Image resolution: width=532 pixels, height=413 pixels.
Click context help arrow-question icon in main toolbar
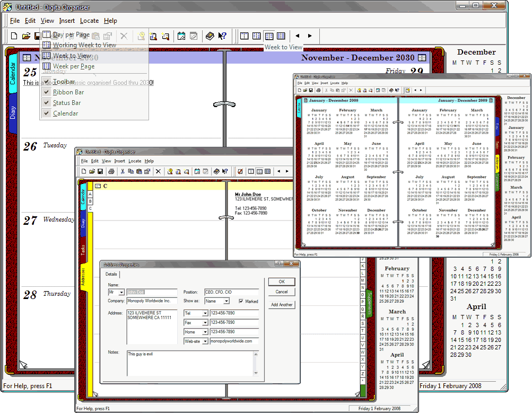point(222,36)
